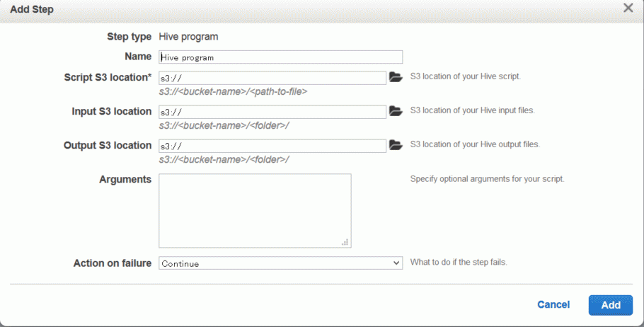Focus the Arguments text area
Viewport: 644px width, 327px height.
255,211
